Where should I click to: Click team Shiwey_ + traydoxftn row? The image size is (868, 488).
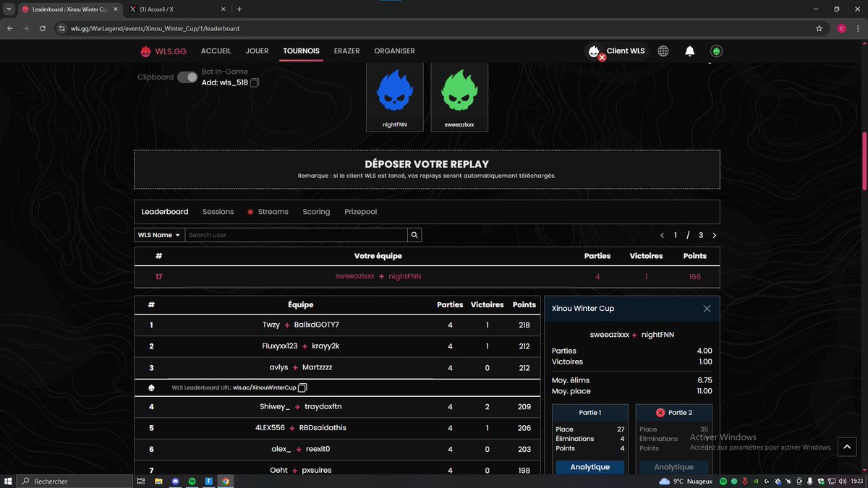337,406
